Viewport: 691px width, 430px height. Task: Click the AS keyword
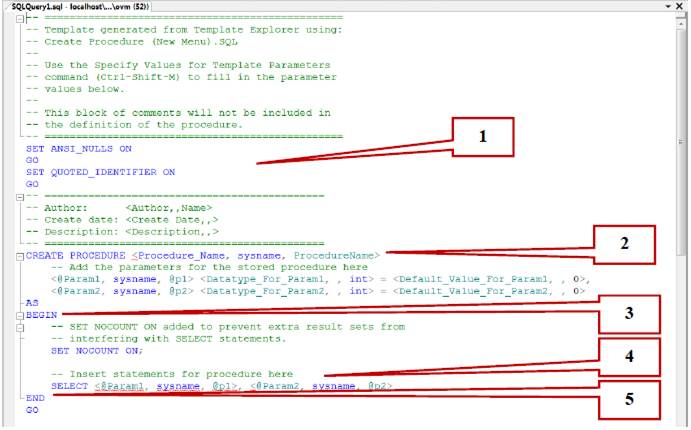pyautogui.click(x=32, y=302)
